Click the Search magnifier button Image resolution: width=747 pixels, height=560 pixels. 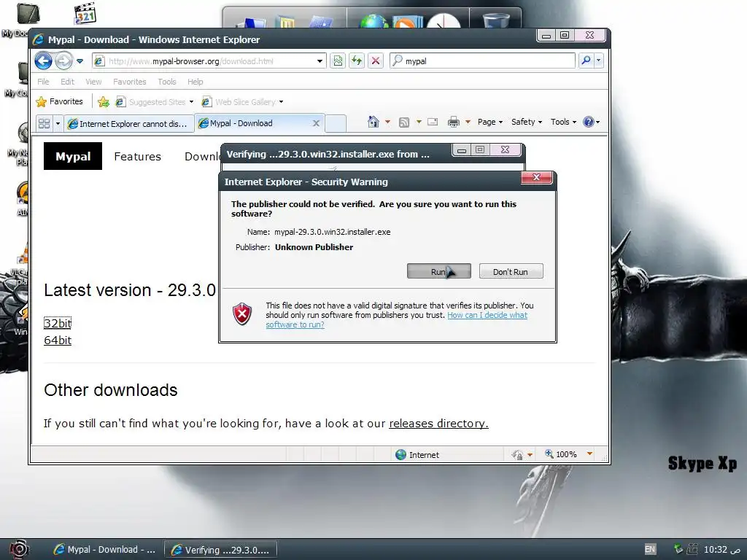tap(586, 61)
